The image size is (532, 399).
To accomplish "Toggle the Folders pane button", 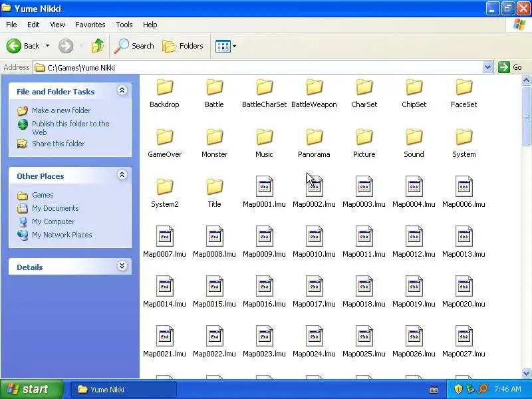I will [183, 46].
